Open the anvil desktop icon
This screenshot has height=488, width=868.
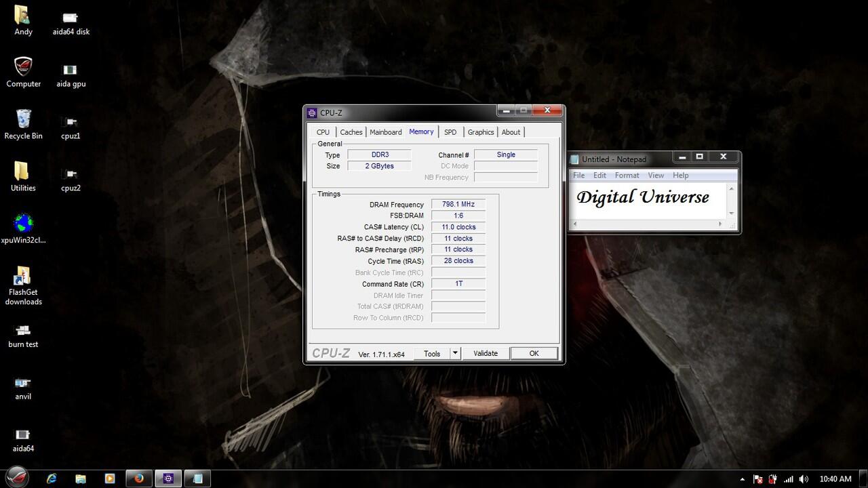[x=23, y=388]
